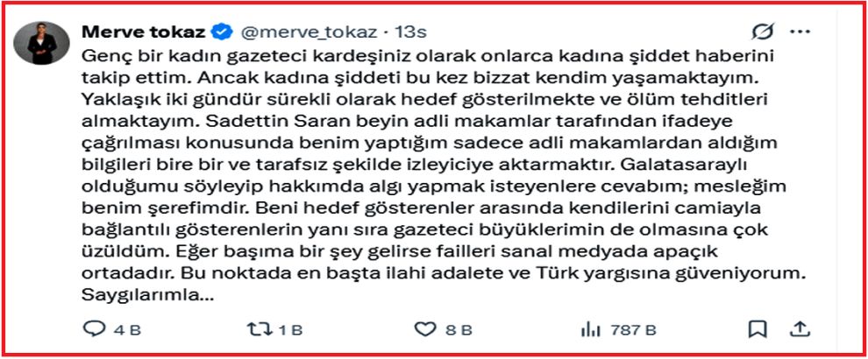Click the closing line "Saygılarımla..."

tap(148, 296)
